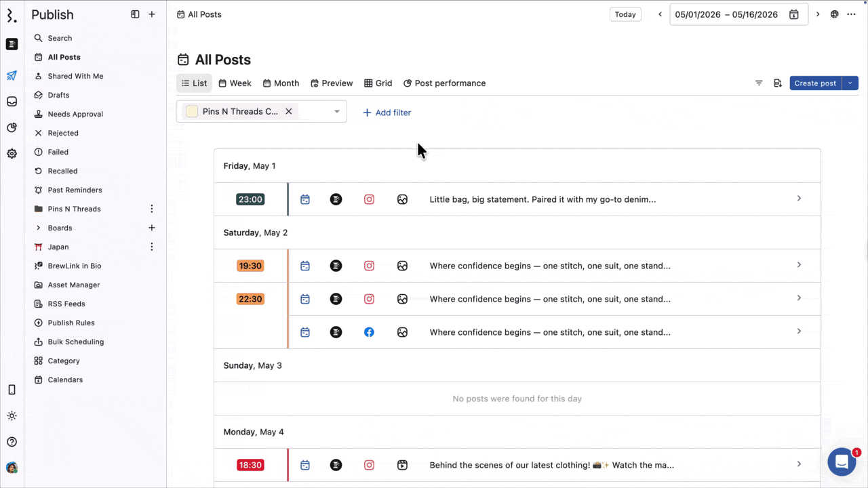Remove the Pins N Threads filter chip
The image size is (868, 488).
pyautogui.click(x=289, y=111)
